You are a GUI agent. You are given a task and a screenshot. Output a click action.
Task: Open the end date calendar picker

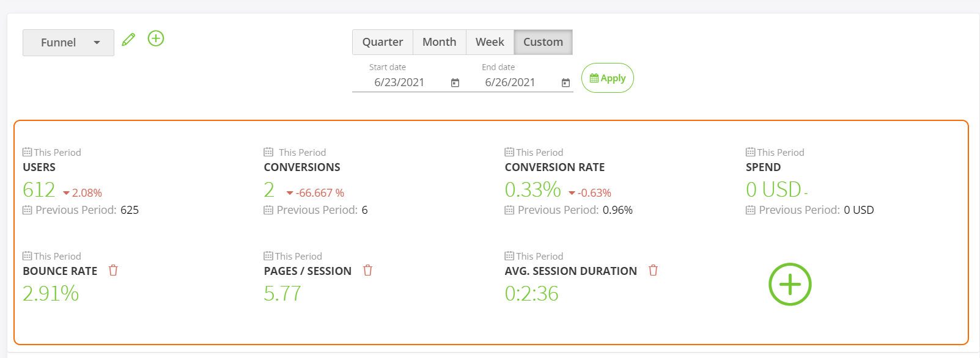pyautogui.click(x=566, y=82)
